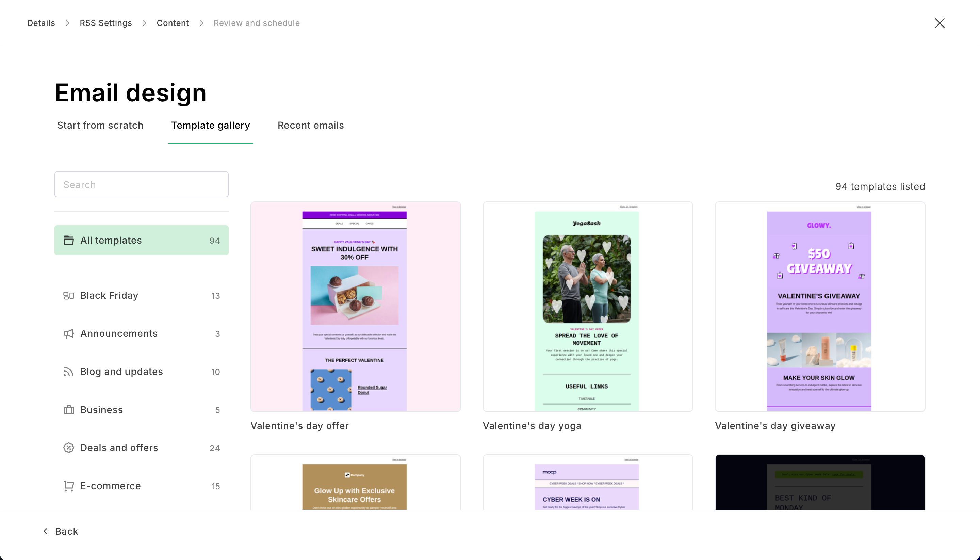
Task: Choose the Valentine's day offer template thumbnail
Action: [355, 307]
